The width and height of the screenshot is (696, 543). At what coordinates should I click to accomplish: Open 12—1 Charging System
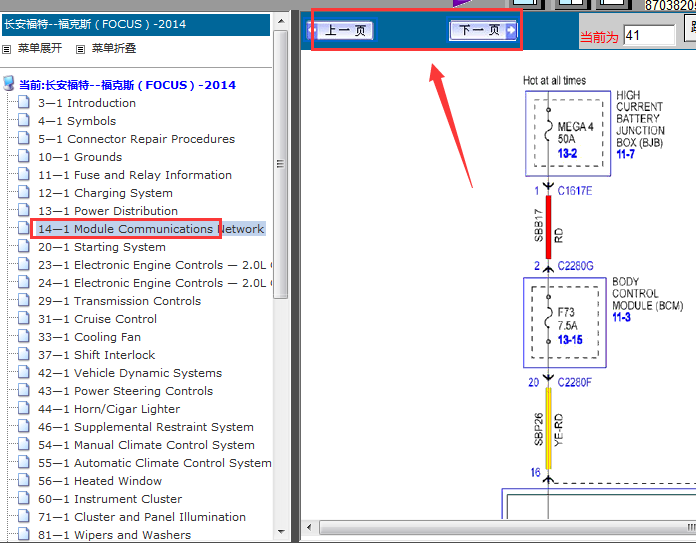105,193
